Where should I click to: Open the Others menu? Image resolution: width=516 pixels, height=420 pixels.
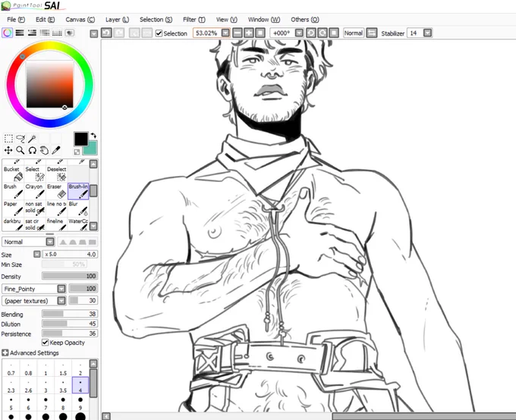coord(305,20)
